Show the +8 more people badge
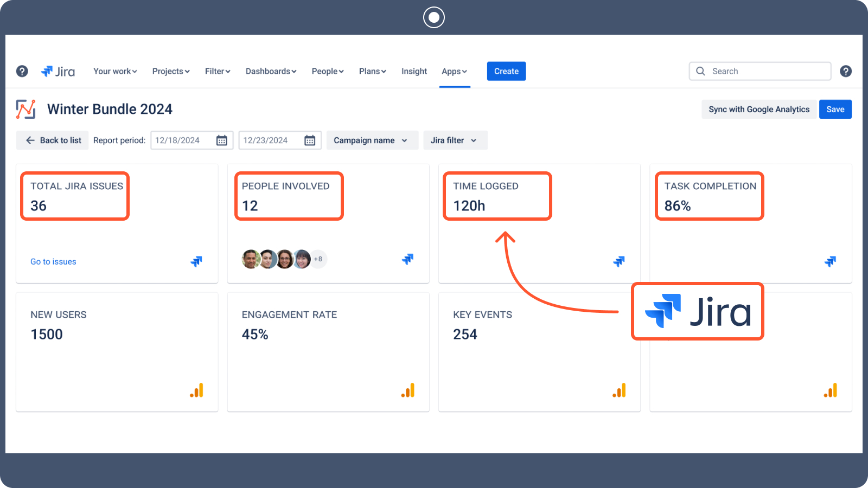Image resolution: width=868 pixels, height=488 pixels. click(318, 259)
